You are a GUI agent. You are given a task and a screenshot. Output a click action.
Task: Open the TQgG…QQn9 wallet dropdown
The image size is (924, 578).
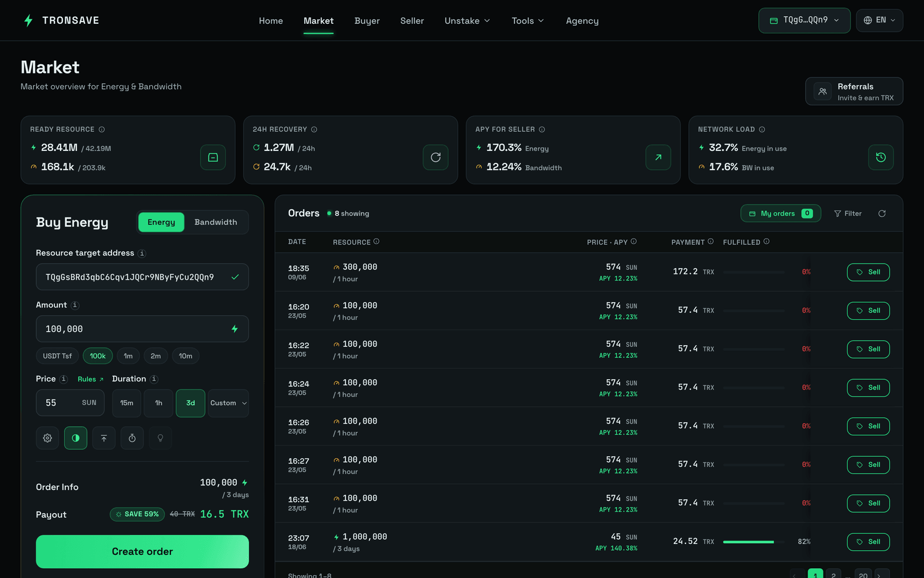tap(804, 20)
